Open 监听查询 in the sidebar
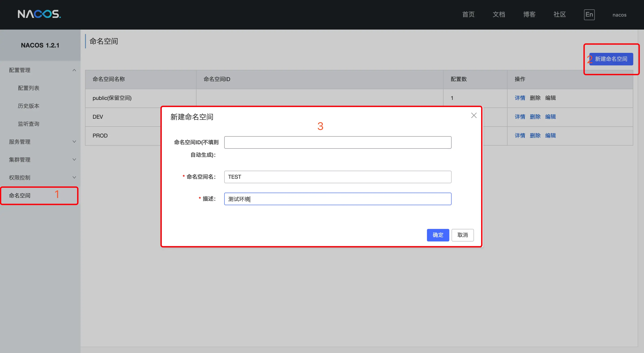 coord(28,124)
